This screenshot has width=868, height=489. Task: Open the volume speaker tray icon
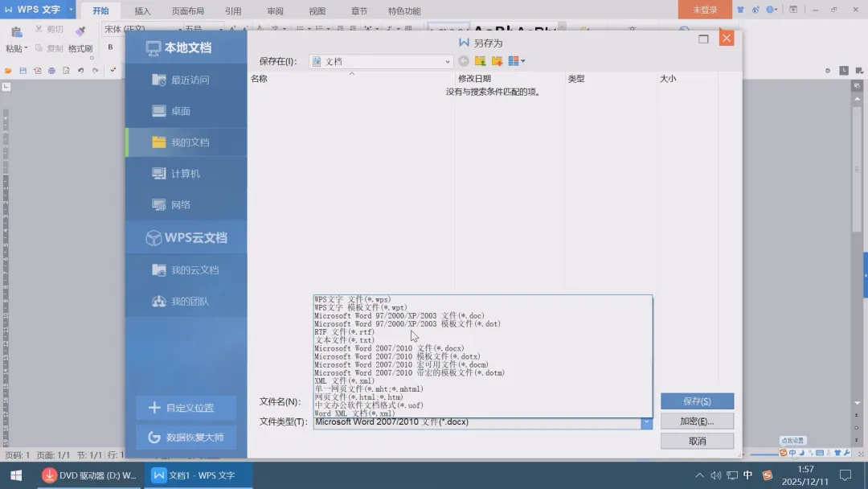point(716,475)
